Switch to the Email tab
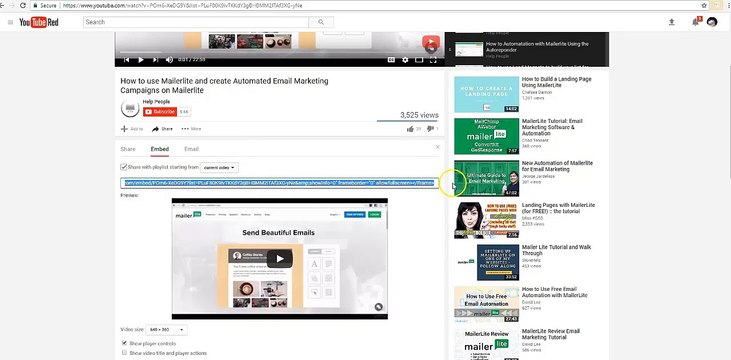This screenshot has width=731, height=360. 192,149
